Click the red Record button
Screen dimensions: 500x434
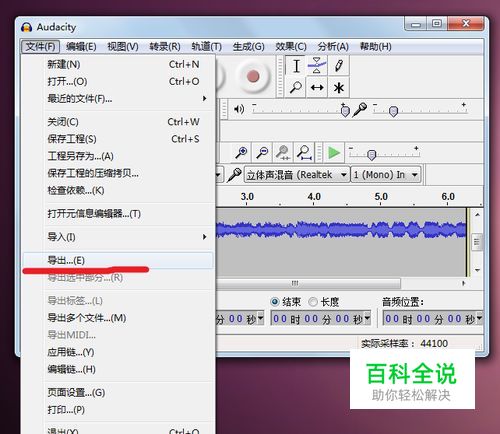click(x=253, y=76)
